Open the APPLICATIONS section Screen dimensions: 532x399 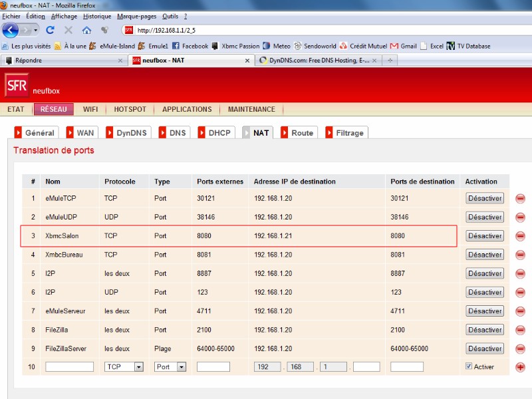point(187,109)
